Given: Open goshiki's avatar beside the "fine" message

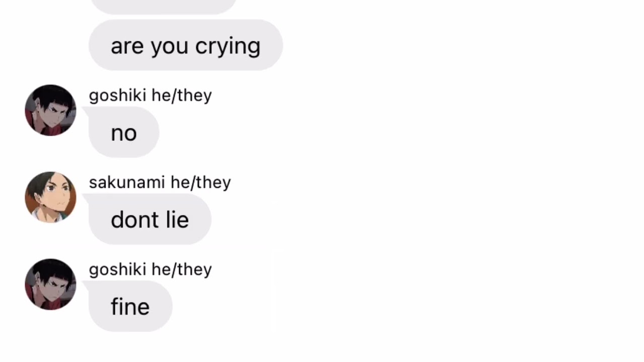Looking at the screenshot, I should pos(50,284).
